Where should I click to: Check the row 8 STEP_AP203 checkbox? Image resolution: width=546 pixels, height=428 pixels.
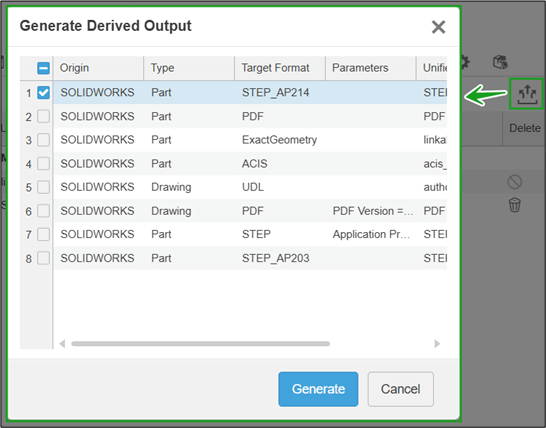pos(44,258)
